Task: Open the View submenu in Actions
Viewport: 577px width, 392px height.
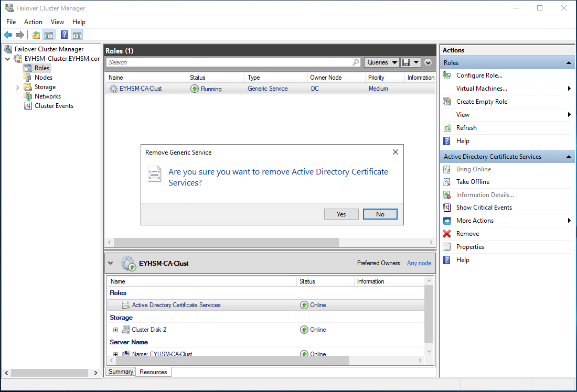Action: point(507,115)
